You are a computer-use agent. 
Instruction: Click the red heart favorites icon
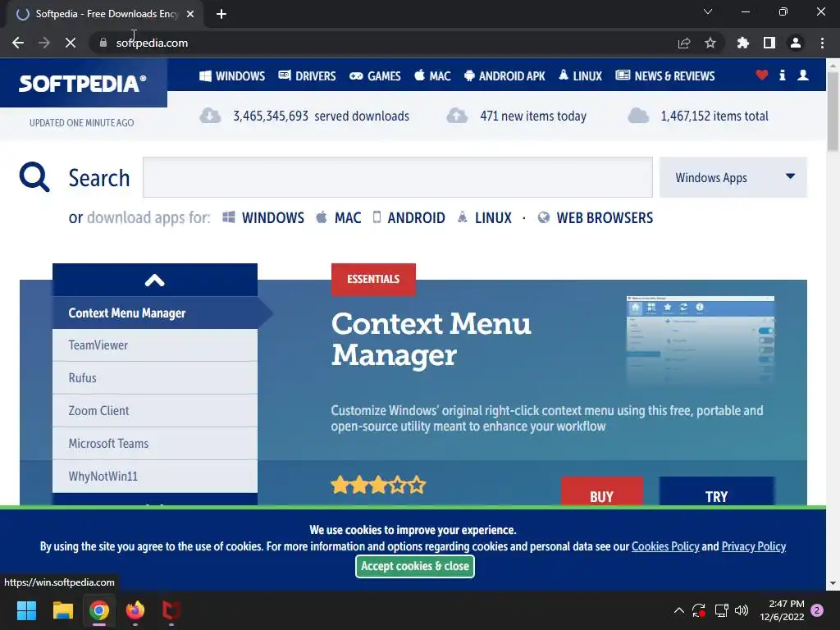[762, 75]
